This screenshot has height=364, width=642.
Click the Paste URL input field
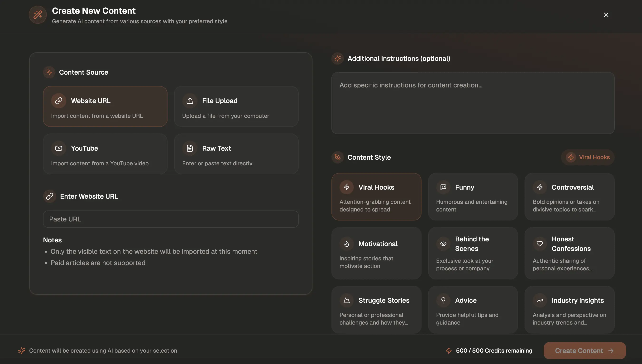pyautogui.click(x=171, y=219)
